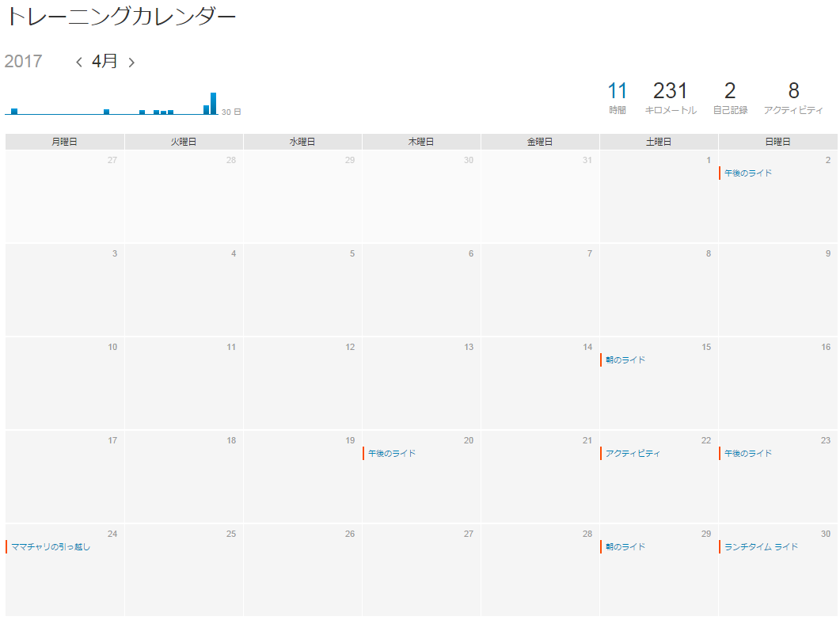Advance to May using the right chevron
The image size is (840, 620).
pos(132,61)
